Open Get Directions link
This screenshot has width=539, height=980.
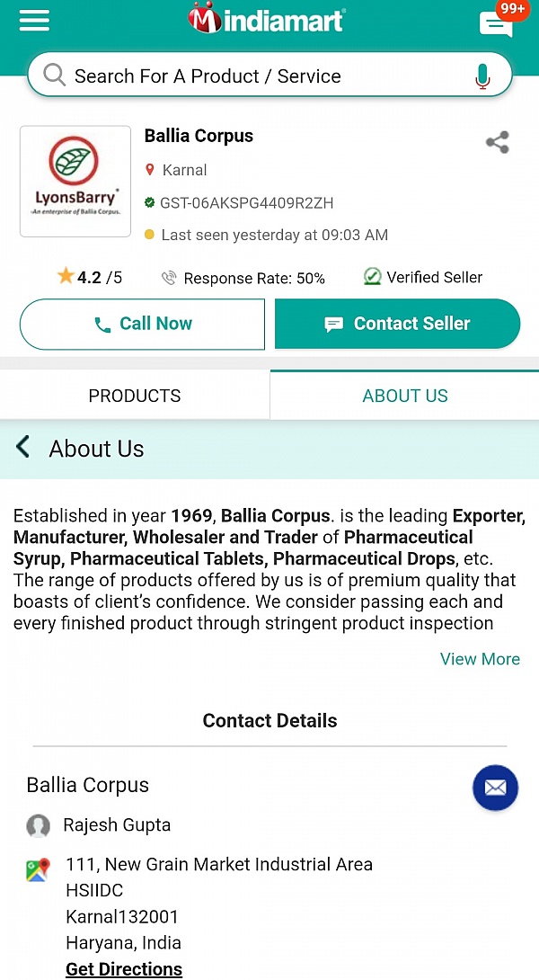click(123, 969)
